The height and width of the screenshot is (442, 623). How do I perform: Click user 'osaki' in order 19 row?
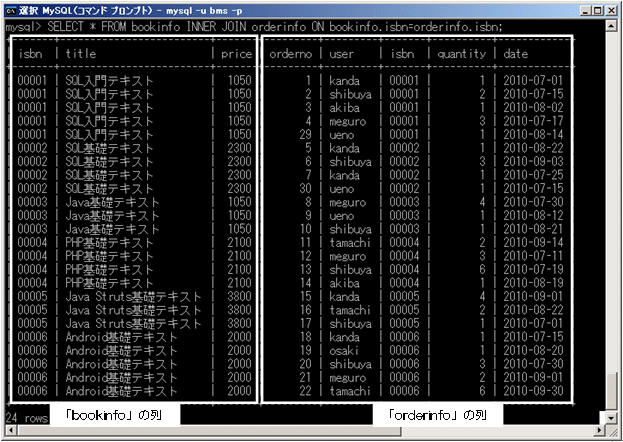coord(344,351)
